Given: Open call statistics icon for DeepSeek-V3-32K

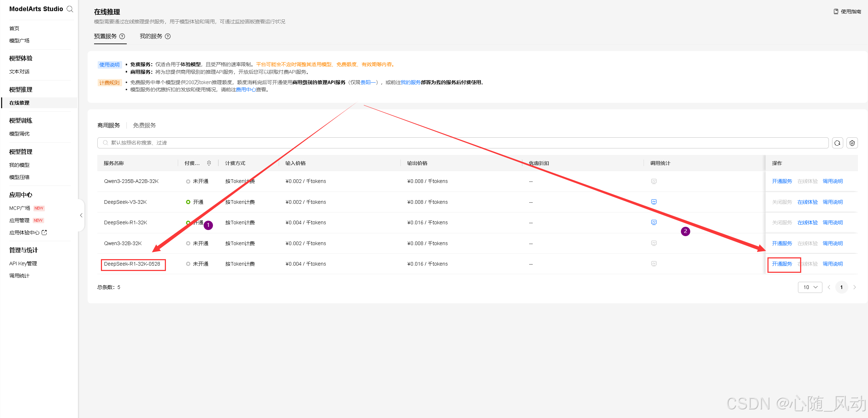Looking at the screenshot, I should [654, 202].
